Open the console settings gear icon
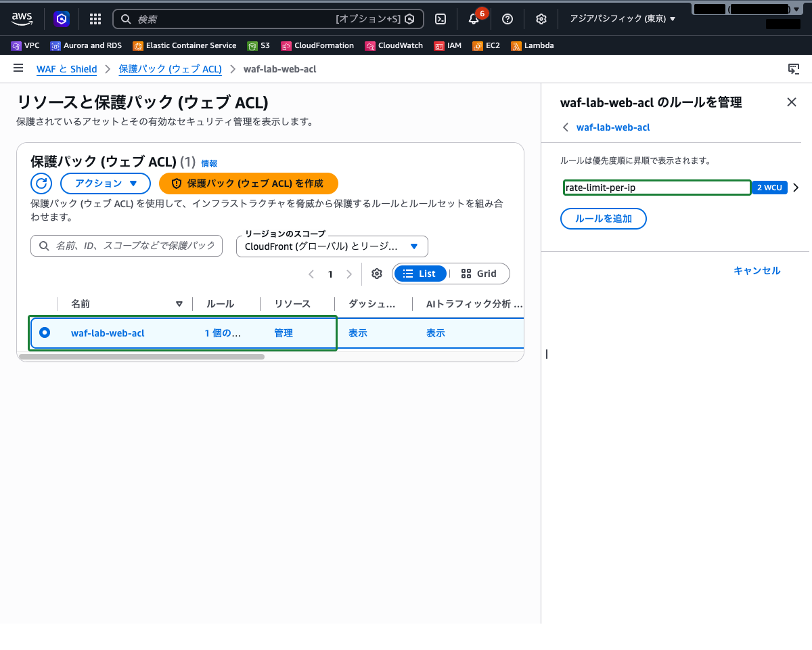Image resolution: width=812 pixels, height=650 pixels. click(x=541, y=19)
